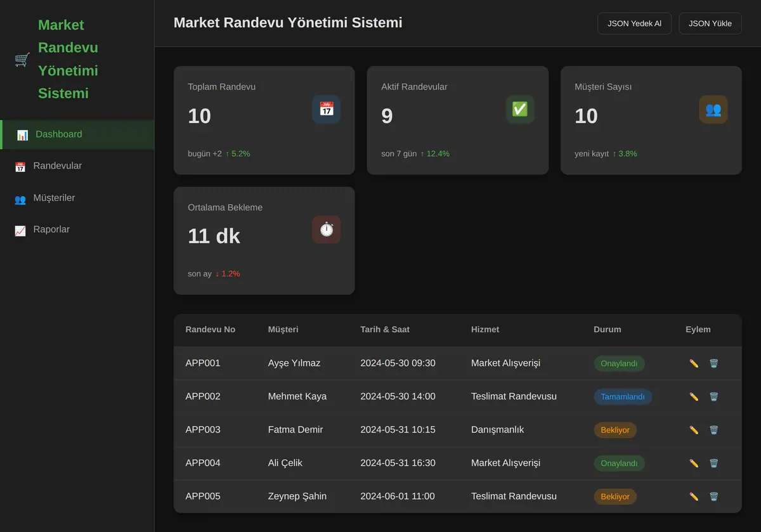761x532 pixels.
Task: Click people icon on Müşteri Sayısı card
Action: pos(713,109)
